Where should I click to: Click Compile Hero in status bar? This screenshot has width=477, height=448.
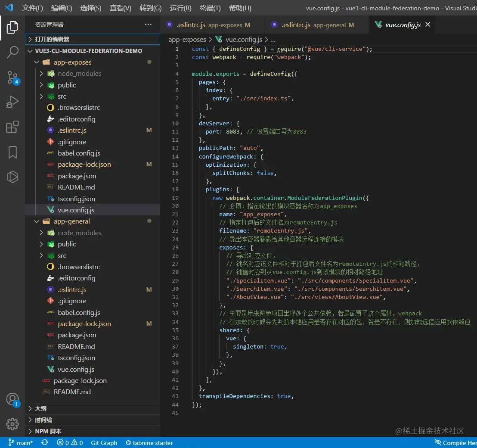pyautogui.click(x=455, y=442)
